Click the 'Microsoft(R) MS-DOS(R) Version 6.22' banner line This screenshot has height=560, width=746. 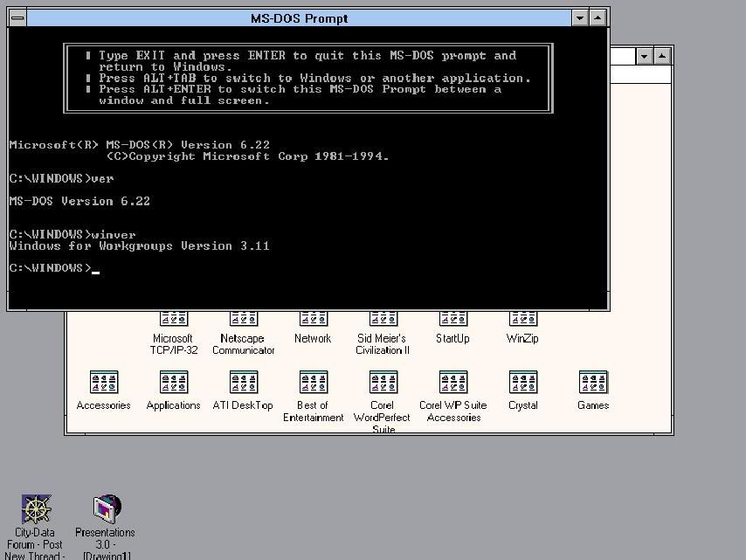click(x=140, y=145)
